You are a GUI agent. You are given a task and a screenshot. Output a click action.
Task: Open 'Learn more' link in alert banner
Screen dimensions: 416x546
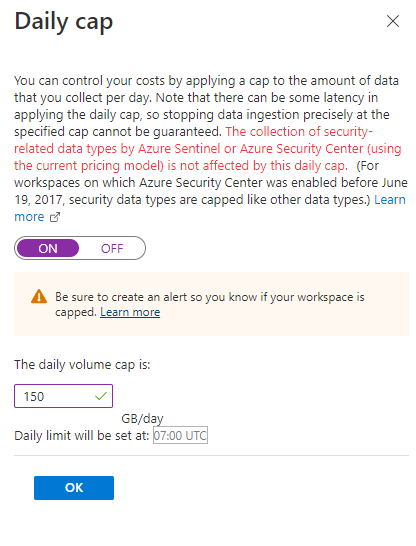[130, 312]
